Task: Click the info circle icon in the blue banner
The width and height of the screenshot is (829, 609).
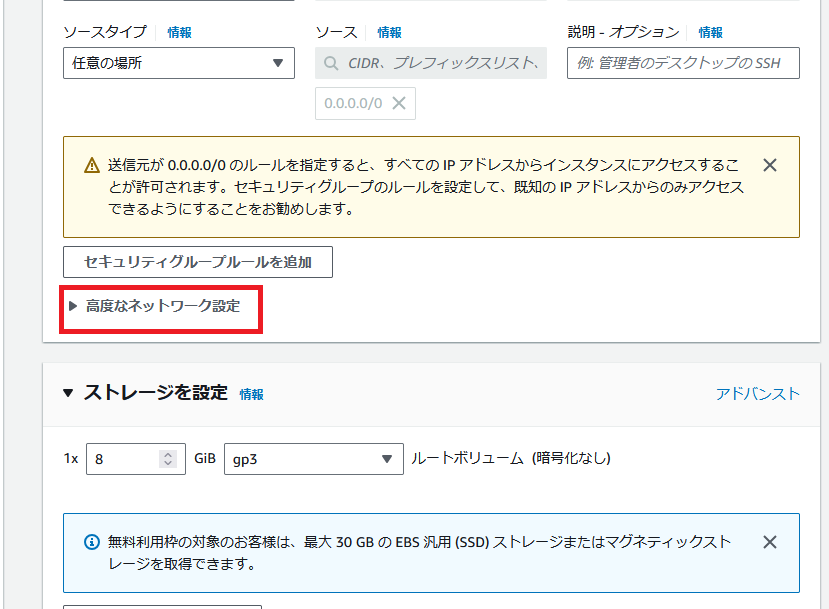Action: [x=92, y=542]
